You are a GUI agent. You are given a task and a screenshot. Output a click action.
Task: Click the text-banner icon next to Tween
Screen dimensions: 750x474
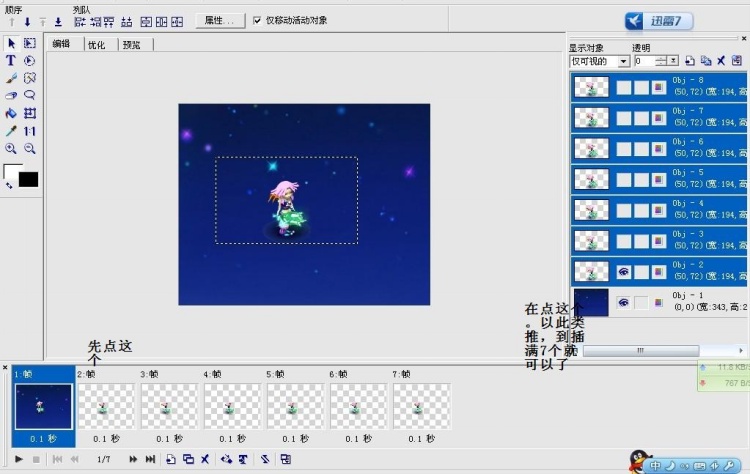(243, 459)
